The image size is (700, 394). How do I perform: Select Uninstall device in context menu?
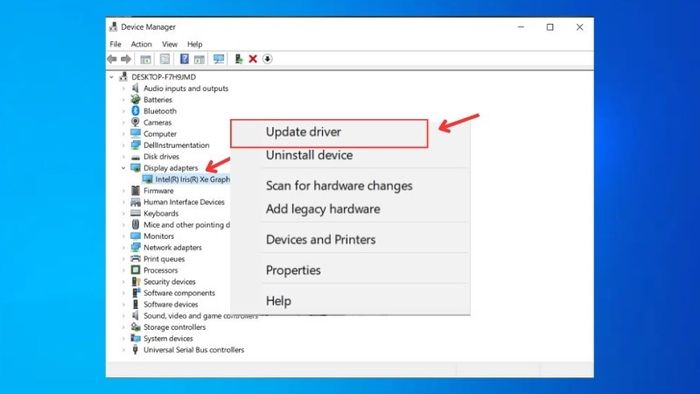[309, 155]
